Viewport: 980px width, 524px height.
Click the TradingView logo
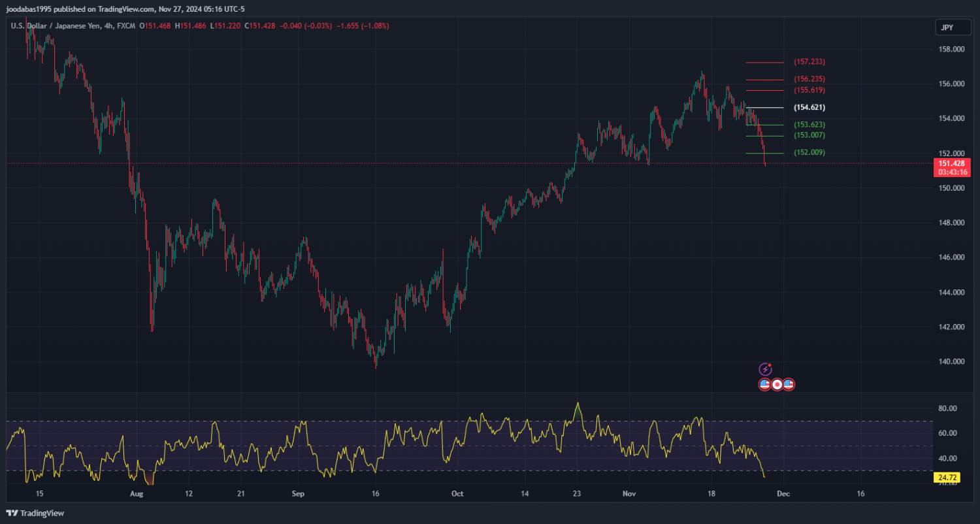click(x=35, y=513)
